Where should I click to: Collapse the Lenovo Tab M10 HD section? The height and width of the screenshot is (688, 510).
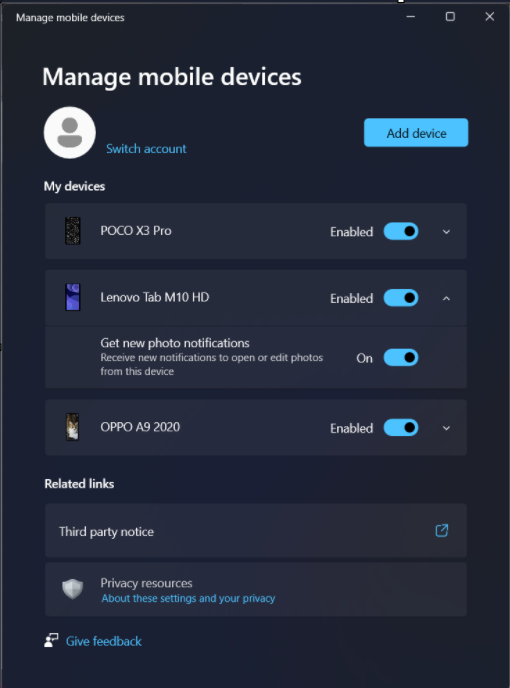(x=446, y=298)
